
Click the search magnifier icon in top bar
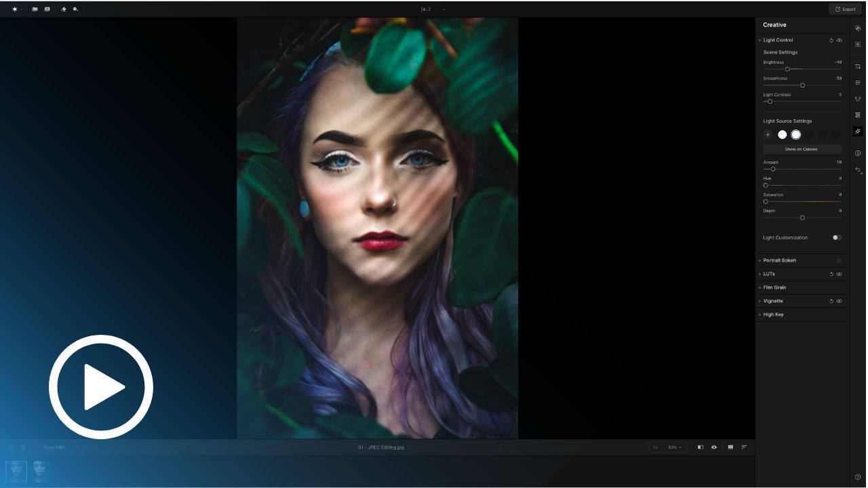click(75, 9)
